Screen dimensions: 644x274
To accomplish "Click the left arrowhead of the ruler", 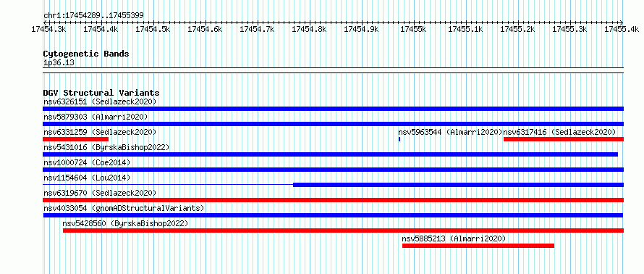I will pyautogui.click(x=45, y=22).
